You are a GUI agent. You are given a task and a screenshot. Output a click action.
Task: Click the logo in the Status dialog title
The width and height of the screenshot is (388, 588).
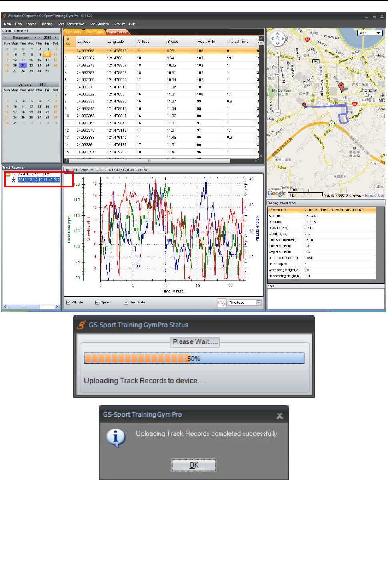point(81,325)
